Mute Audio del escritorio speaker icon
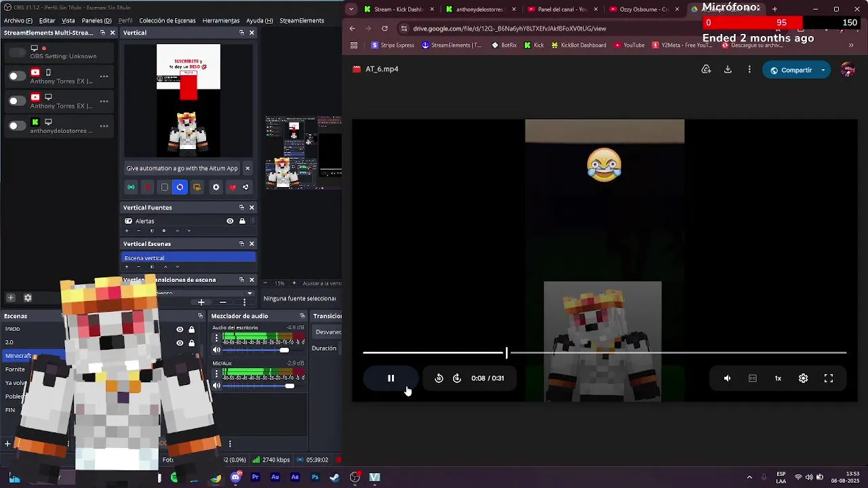868x488 pixels. coord(217,350)
